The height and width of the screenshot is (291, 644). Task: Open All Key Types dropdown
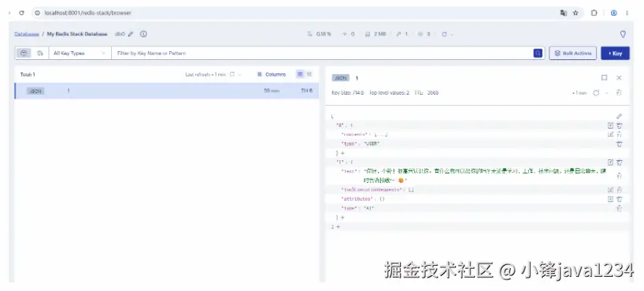(x=80, y=53)
